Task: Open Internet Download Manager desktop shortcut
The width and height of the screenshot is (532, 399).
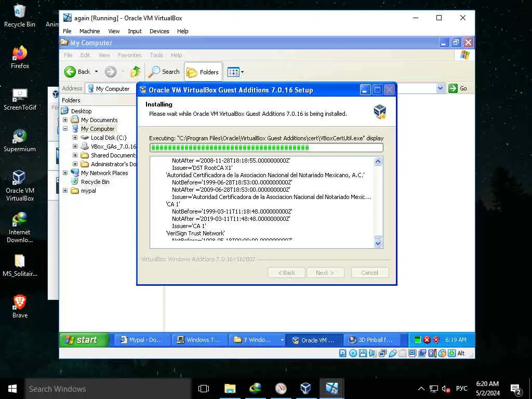Action: pyautogui.click(x=20, y=228)
